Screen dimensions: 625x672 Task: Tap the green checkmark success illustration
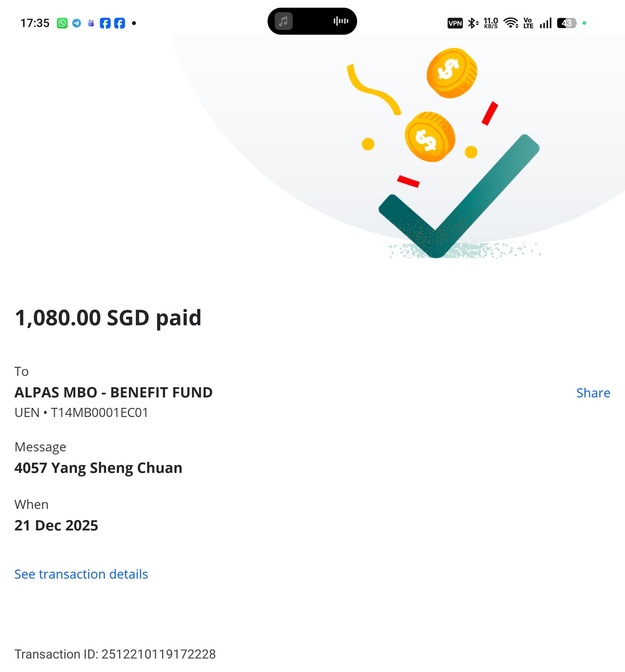click(x=459, y=196)
